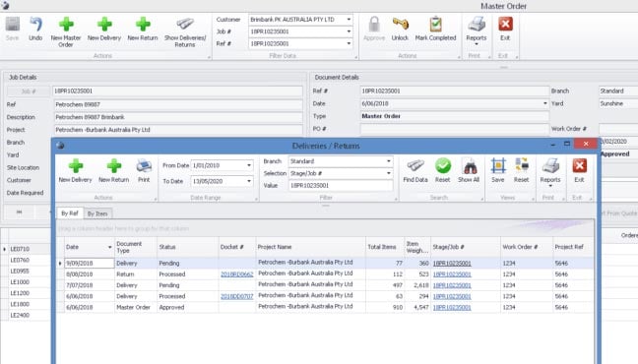
Task: Open the Date dropdown in Document Details
Action: point(544,103)
